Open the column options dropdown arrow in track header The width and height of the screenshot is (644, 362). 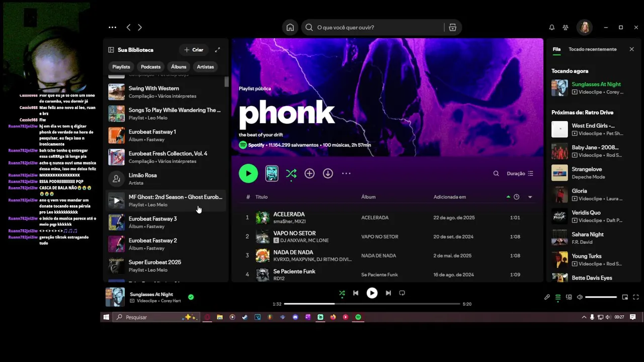tap(530, 197)
